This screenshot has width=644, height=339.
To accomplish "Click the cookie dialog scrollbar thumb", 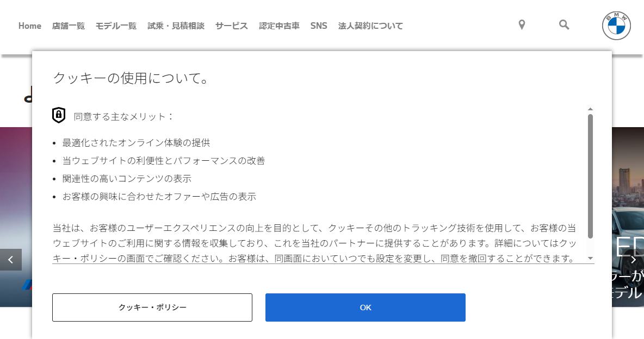I will tap(590, 176).
